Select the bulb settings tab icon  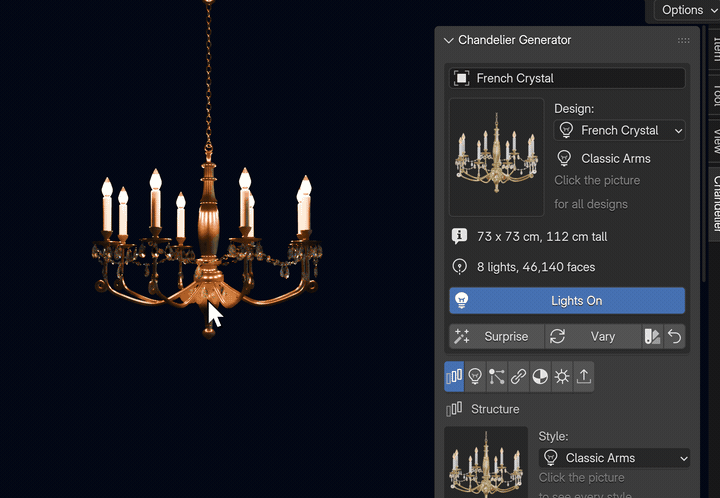[475, 377]
